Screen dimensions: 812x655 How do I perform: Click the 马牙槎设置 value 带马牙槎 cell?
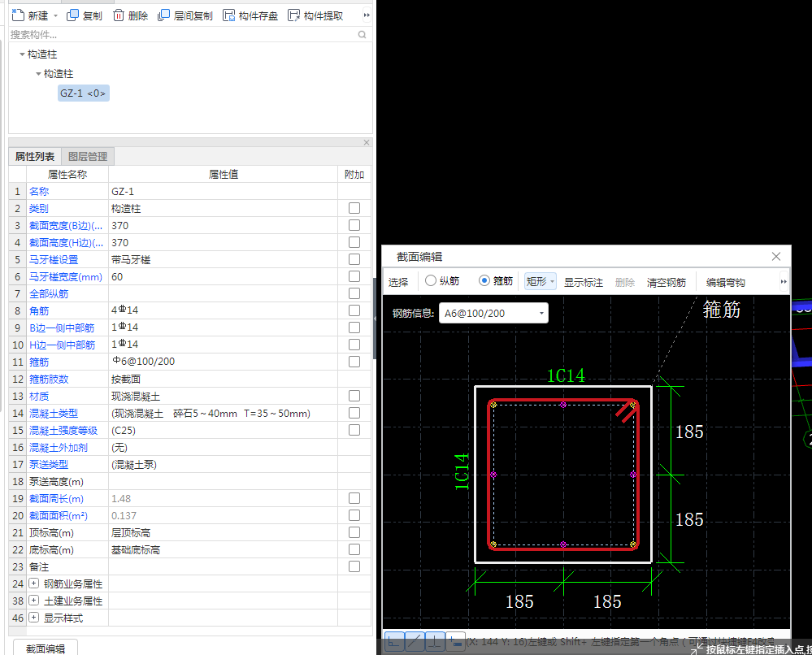(223, 259)
